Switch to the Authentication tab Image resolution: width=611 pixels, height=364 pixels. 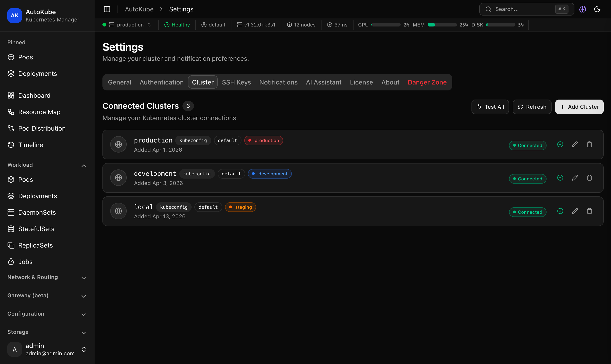coord(162,82)
